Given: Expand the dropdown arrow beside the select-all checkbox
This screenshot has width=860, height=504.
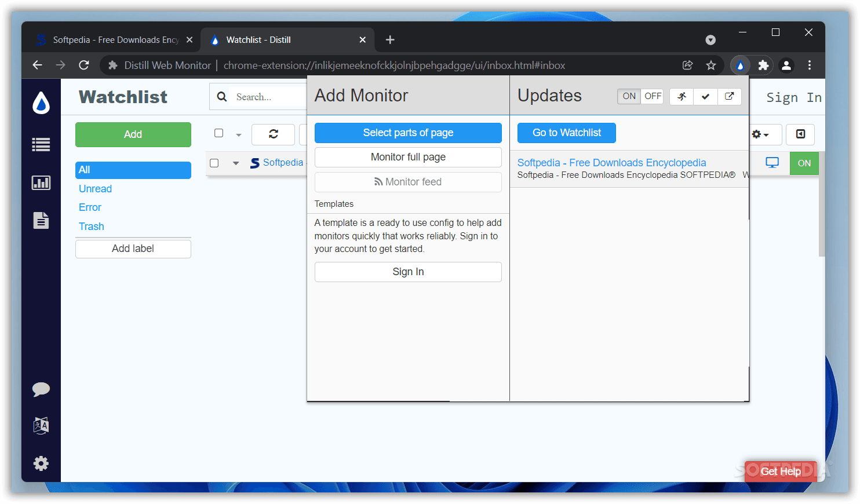Looking at the screenshot, I should [238, 133].
